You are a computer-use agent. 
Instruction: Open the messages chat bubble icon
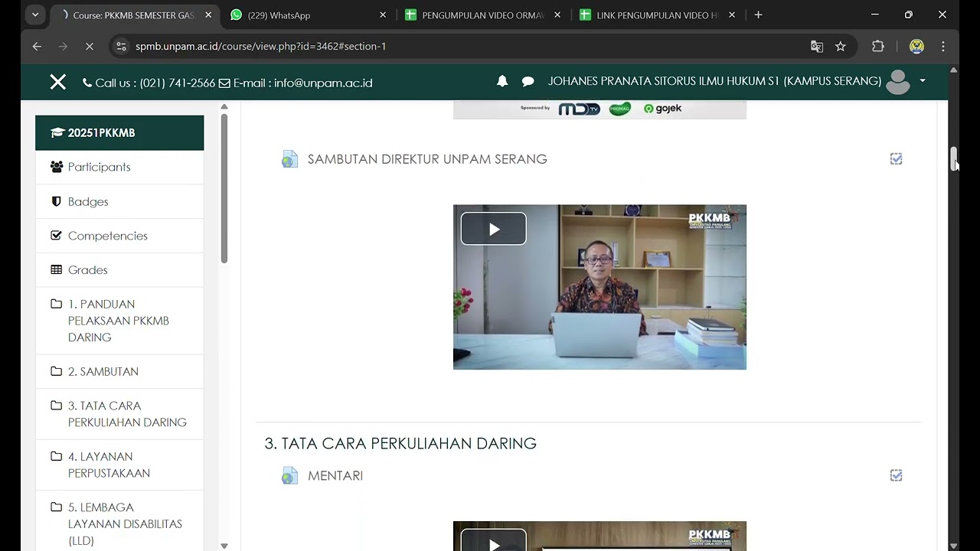528,81
